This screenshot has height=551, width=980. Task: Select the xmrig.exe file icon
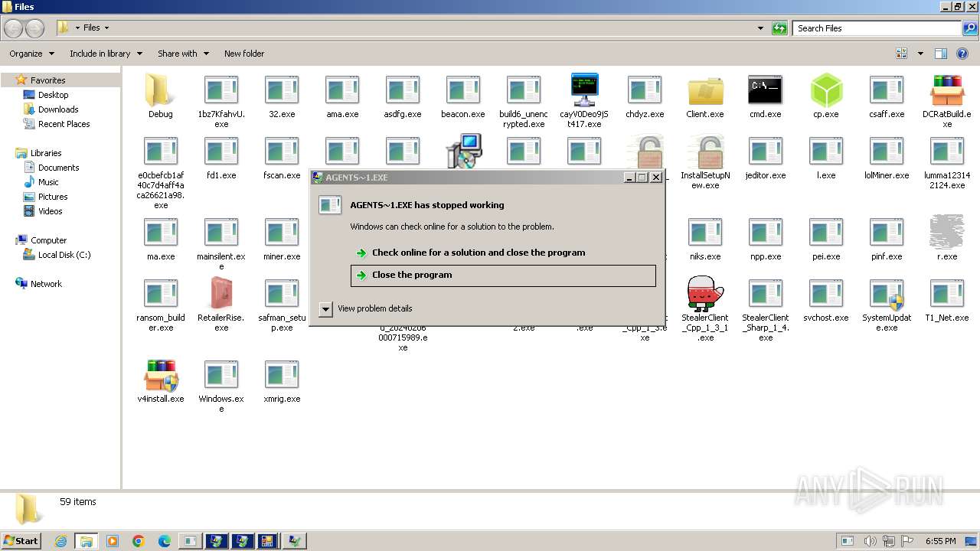coord(282,375)
